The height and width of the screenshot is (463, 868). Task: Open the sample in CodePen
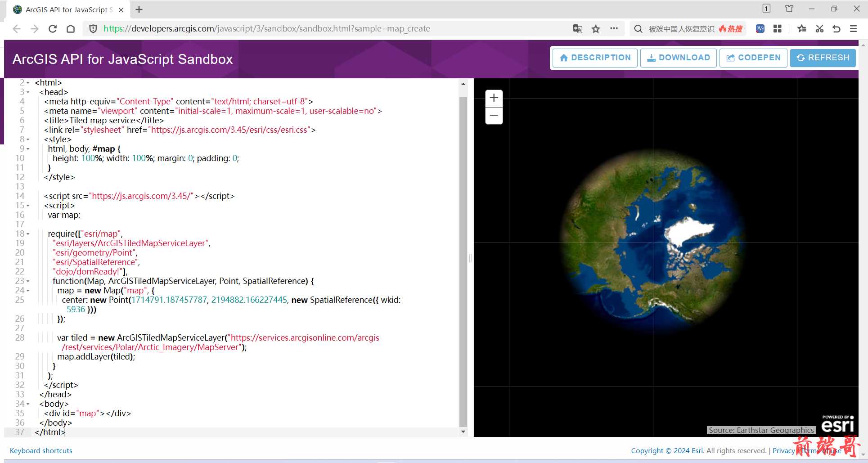coord(753,58)
